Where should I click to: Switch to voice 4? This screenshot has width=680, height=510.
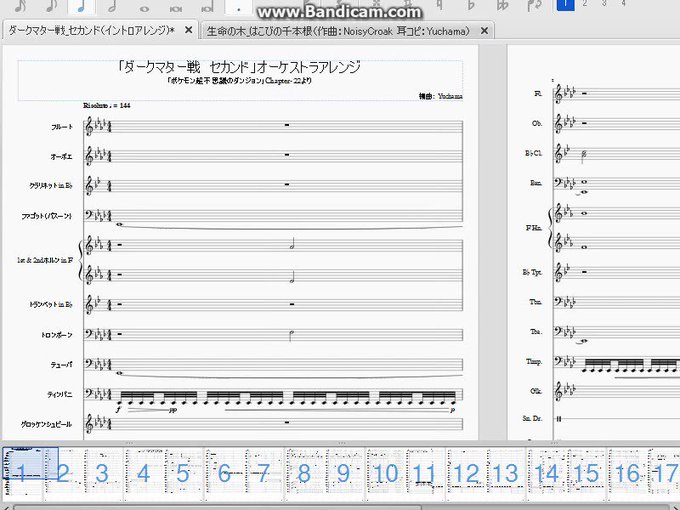[x=624, y=4]
